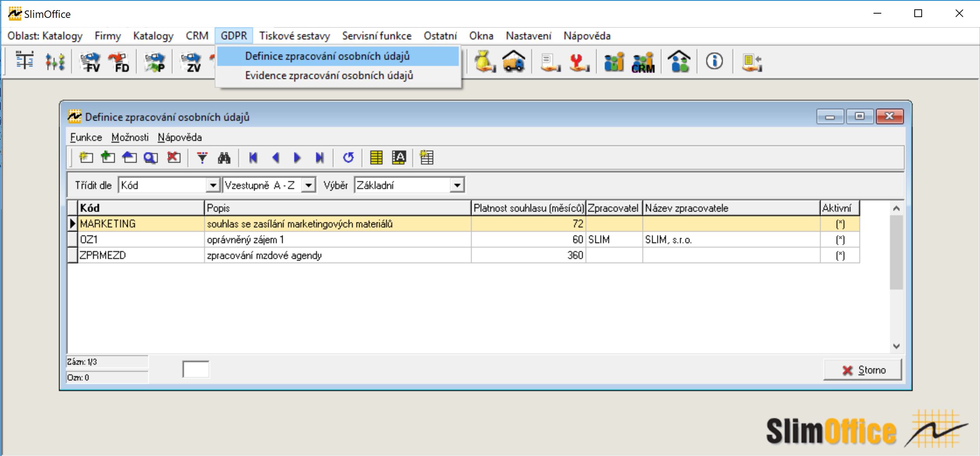Open the money bag icon in toolbar

coord(485,61)
